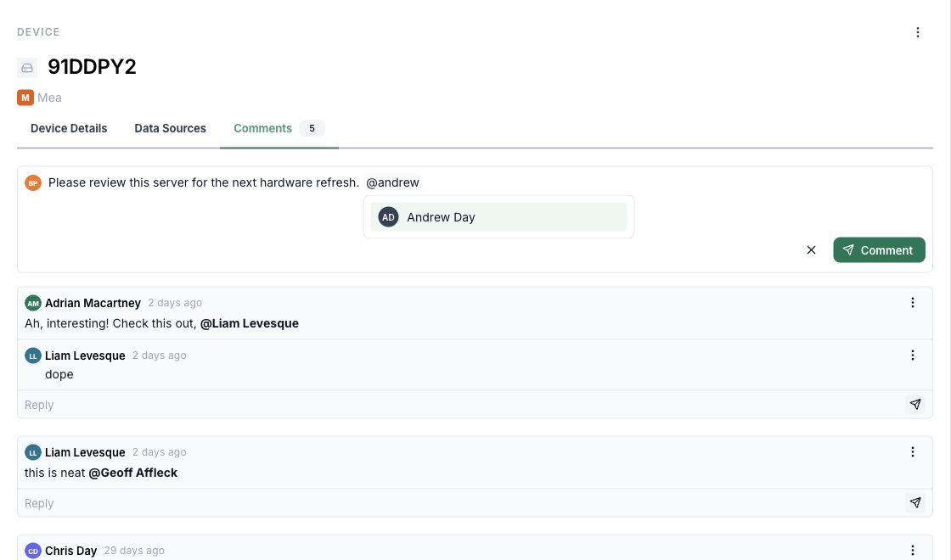Open options for 'this is neat' comment
This screenshot has width=951, height=560.
click(x=913, y=451)
